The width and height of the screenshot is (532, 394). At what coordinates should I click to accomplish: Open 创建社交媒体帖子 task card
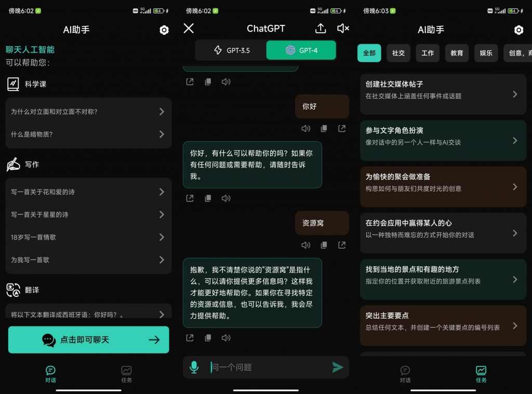pos(443,94)
